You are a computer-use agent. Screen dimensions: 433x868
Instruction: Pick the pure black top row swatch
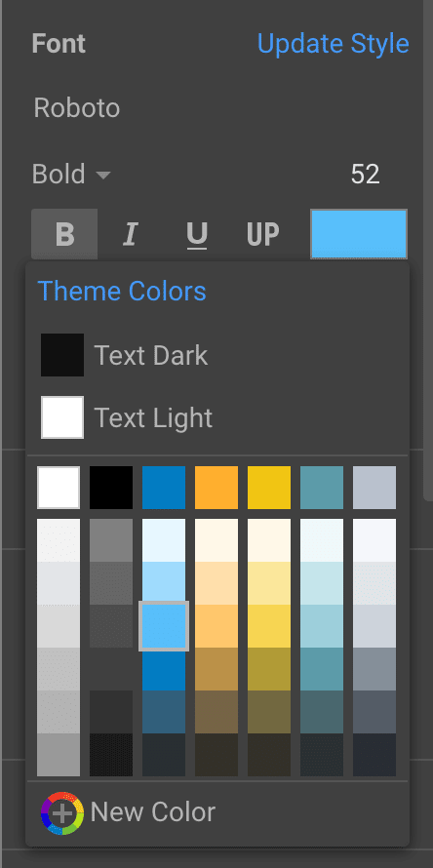111,487
